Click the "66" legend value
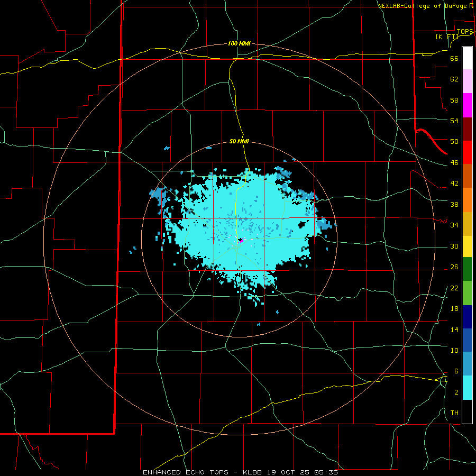Viewport: 476px width, 476px height. (x=454, y=58)
